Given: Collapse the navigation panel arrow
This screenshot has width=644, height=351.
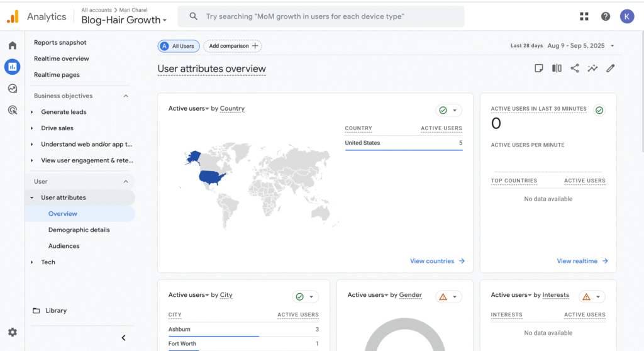Looking at the screenshot, I should tap(124, 338).
